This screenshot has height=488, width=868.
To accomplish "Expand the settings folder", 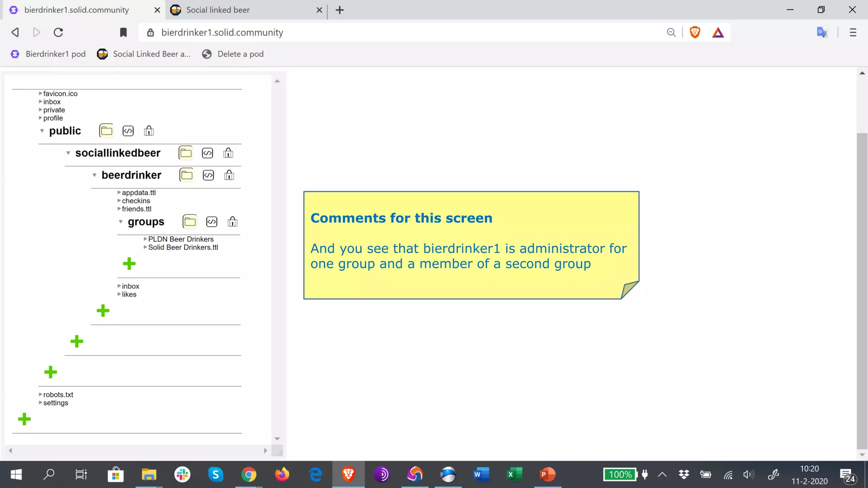I will [x=41, y=403].
